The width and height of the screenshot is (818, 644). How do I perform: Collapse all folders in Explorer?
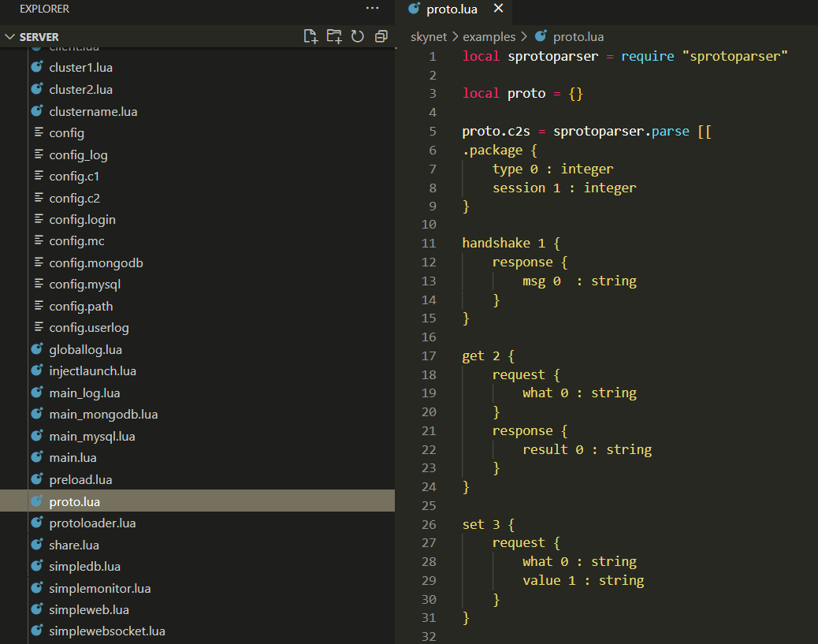click(381, 36)
